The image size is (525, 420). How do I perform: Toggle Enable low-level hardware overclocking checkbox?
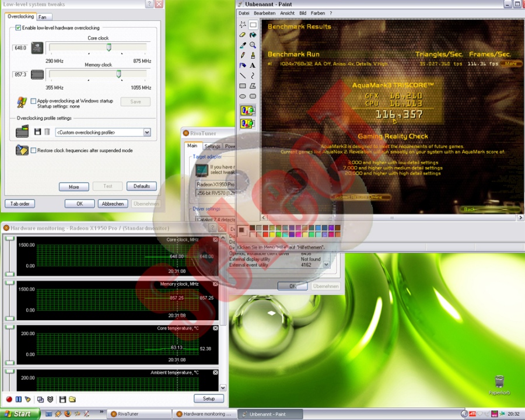[19, 28]
